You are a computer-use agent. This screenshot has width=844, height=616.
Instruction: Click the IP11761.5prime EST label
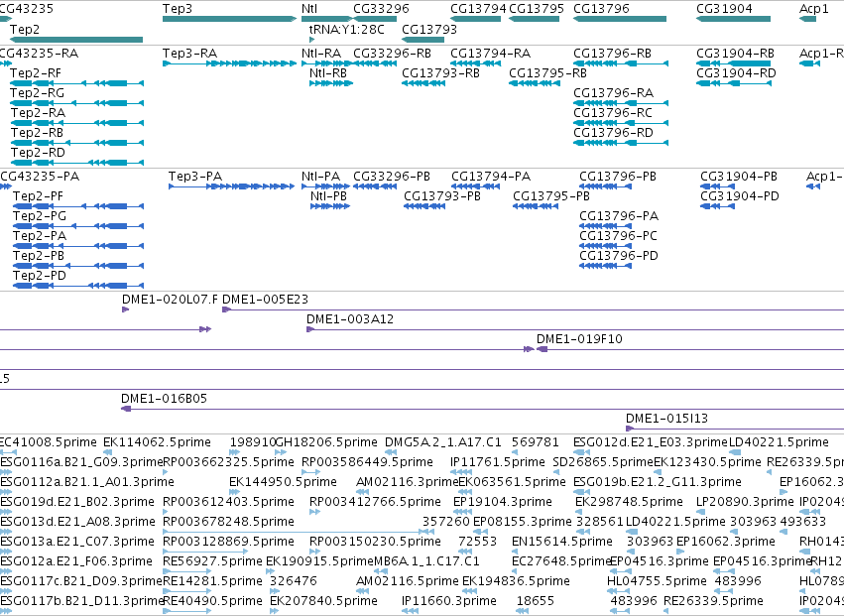click(497, 462)
